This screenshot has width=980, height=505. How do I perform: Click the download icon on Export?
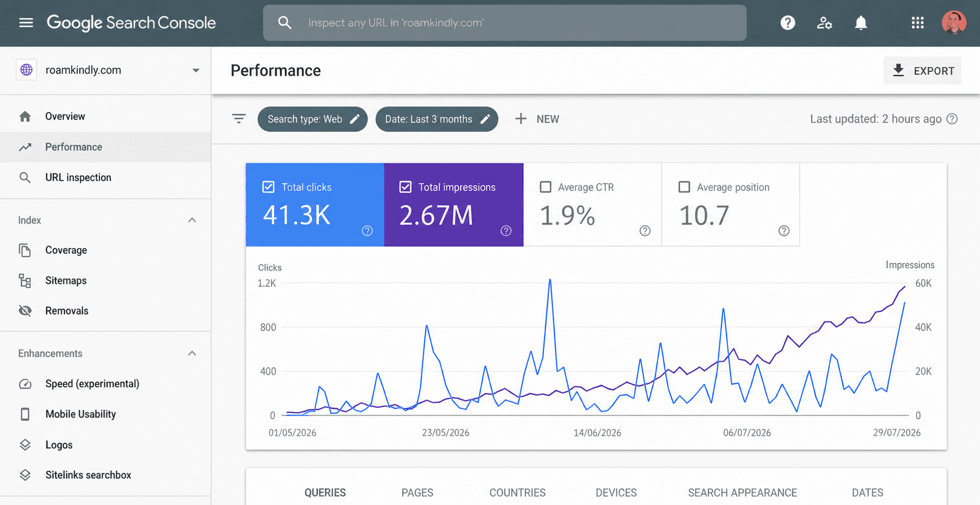(898, 71)
